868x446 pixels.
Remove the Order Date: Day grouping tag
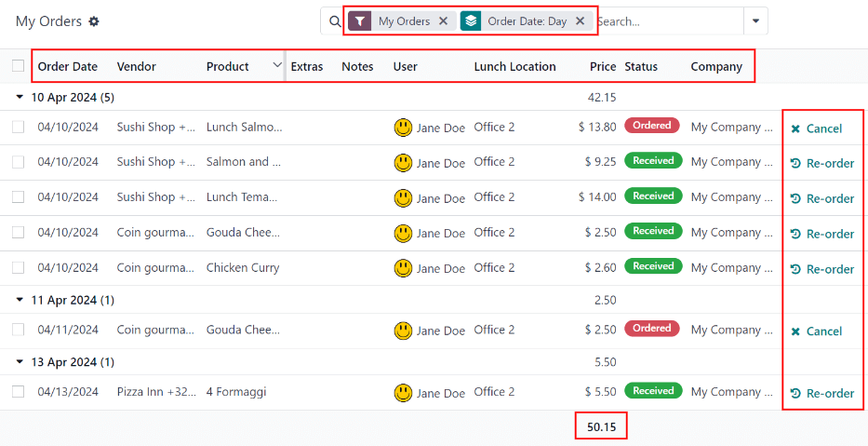point(580,20)
